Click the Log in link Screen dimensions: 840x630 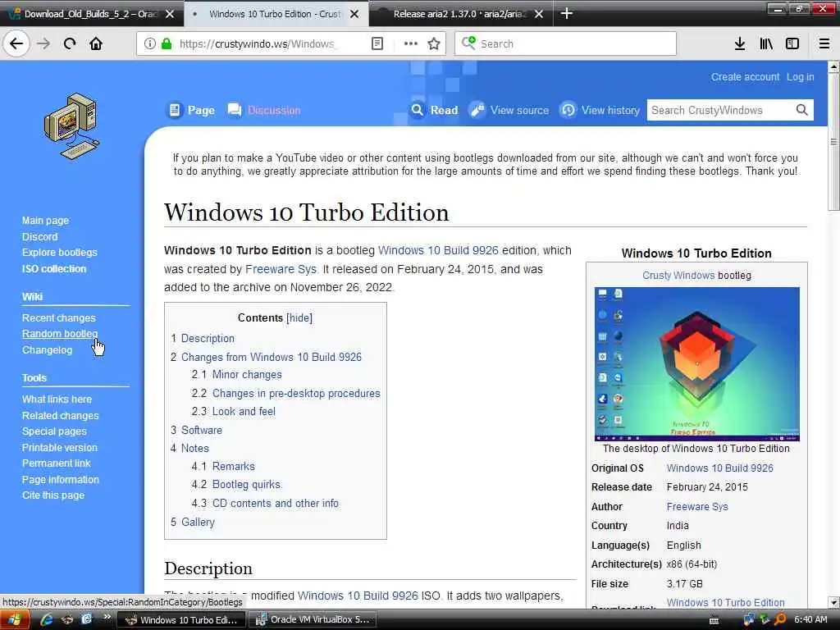(x=801, y=76)
